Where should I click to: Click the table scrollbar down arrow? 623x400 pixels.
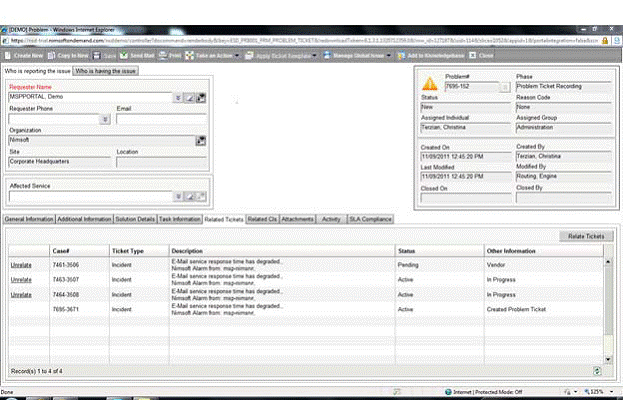pos(608,359)
